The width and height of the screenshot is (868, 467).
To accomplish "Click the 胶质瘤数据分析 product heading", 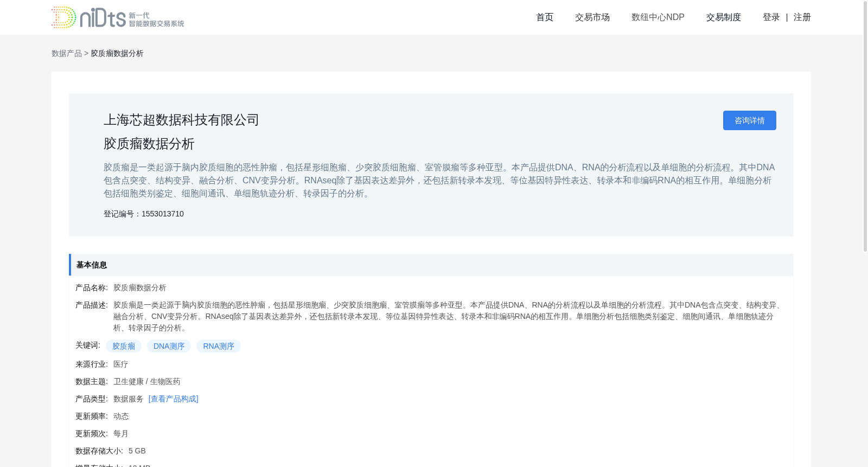I will click(149, 144).
